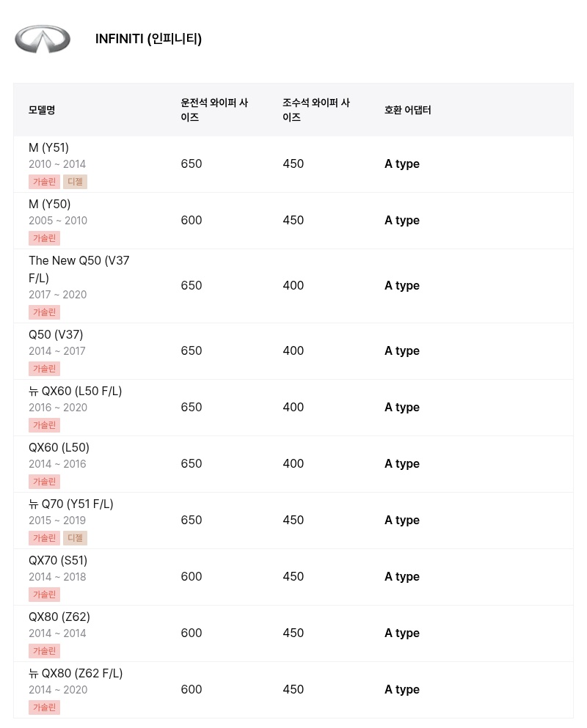The height and width of the screenshot is (728, 587).
Task: Click A type adapter for Q50 (V37)
Action: 402,351
